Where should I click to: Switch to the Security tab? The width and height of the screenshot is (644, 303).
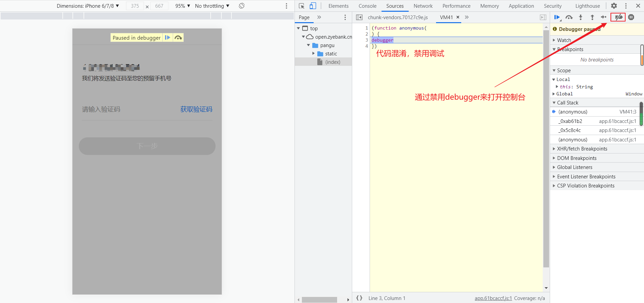pos(552,6)
